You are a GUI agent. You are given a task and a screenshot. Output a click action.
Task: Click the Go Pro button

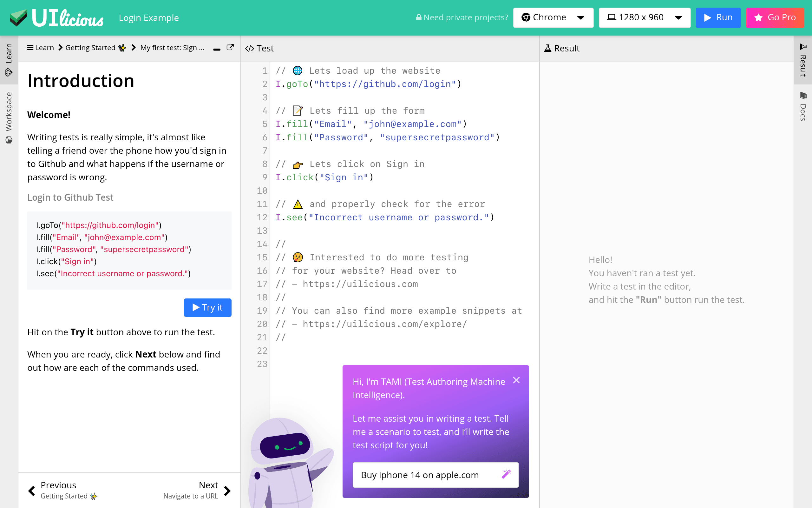775,17
